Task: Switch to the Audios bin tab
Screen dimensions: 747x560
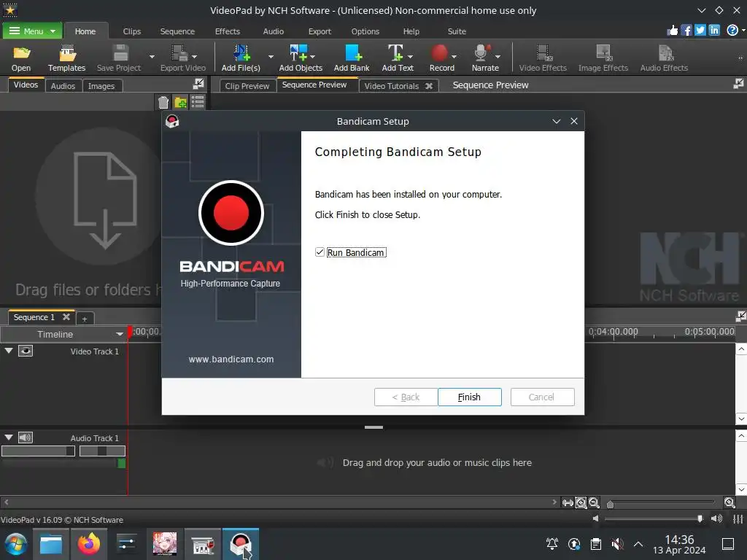Action: (63, 86)
